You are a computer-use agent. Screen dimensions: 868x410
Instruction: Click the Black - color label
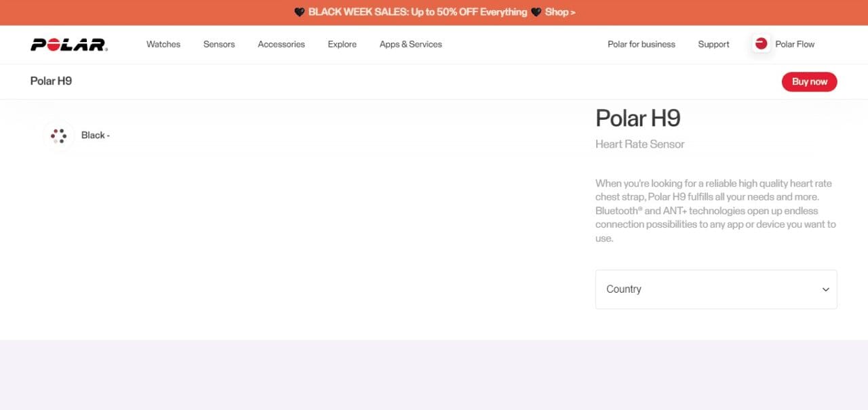[96, 136]
